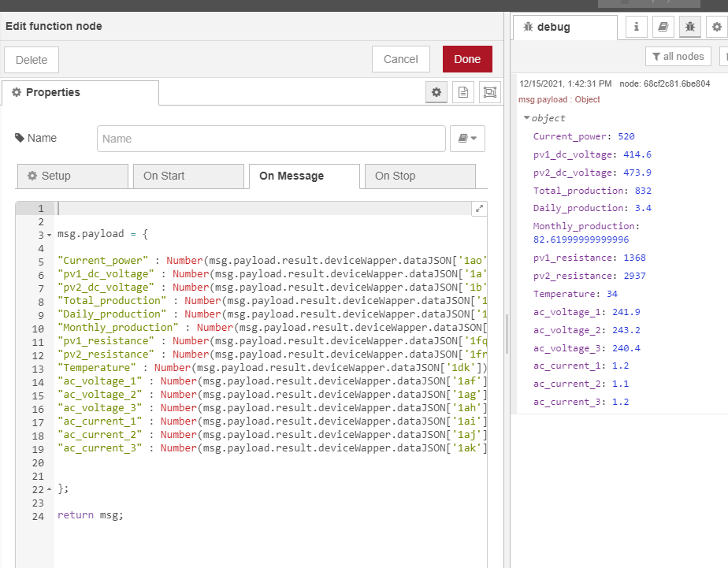Collapse the debug object tree
The width and height of the screenshot is (728, 568).
click(526, 118)
